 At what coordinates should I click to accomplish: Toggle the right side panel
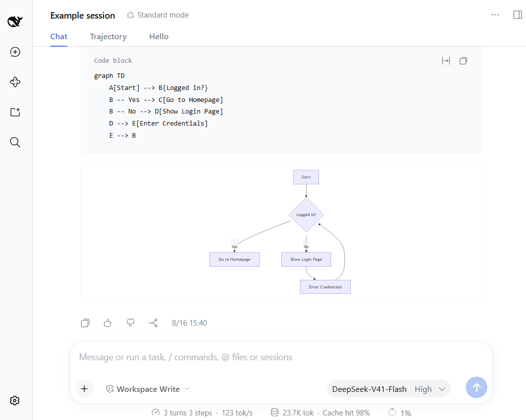(517, 15)
